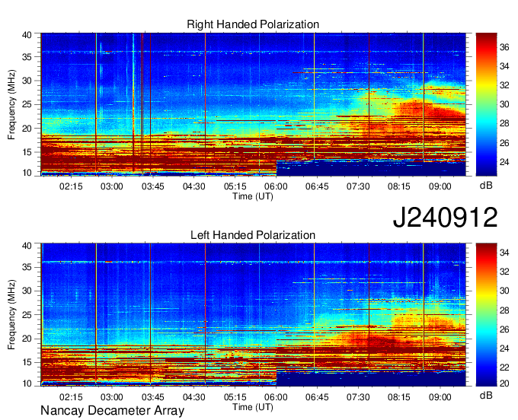Click the 28 dB label on Left Handed colorbar
The image size is (518, 420).
pyautogui.click(x=504, y=310)
